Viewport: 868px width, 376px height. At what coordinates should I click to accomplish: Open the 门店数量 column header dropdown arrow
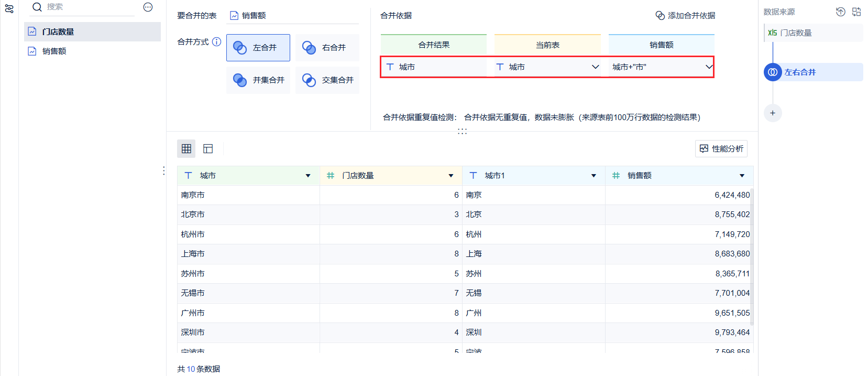click(451, 176)
